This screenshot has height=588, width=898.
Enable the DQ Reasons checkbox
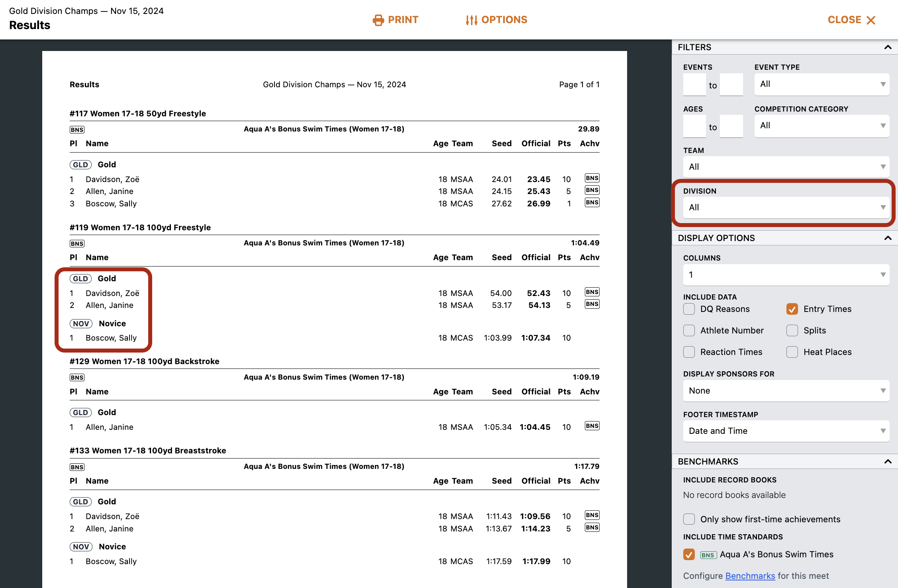pyautogui.click(x=689, y=309)
